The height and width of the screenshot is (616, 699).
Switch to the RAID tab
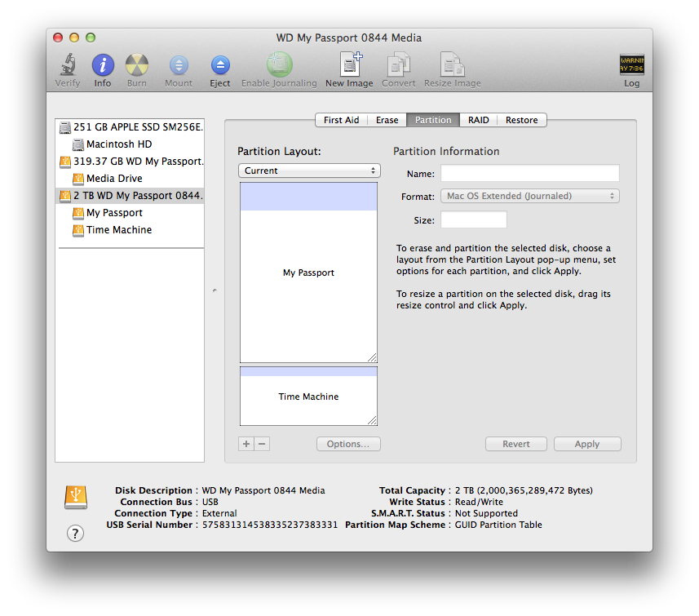point(478,120)
